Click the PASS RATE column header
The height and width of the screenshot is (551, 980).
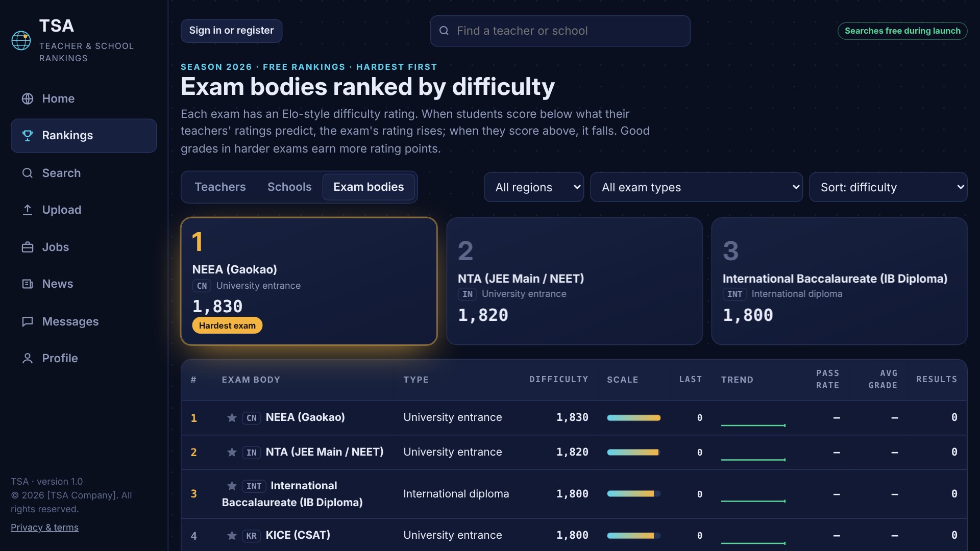click(827, 380)
